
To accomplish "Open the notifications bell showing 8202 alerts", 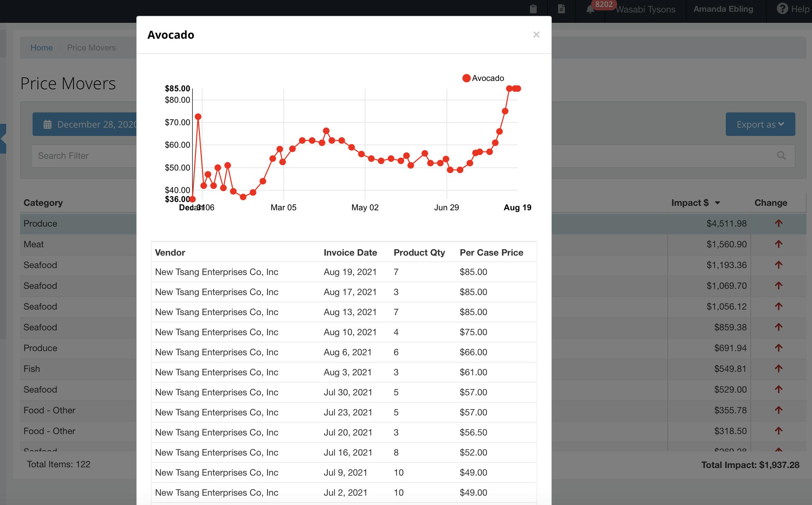I will tap(590, 9).
